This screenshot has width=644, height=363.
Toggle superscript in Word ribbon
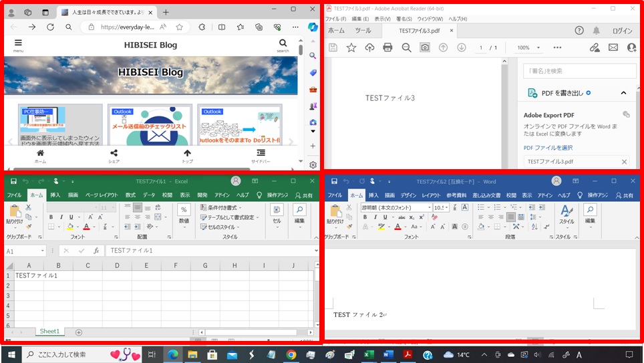pos(422,217)
